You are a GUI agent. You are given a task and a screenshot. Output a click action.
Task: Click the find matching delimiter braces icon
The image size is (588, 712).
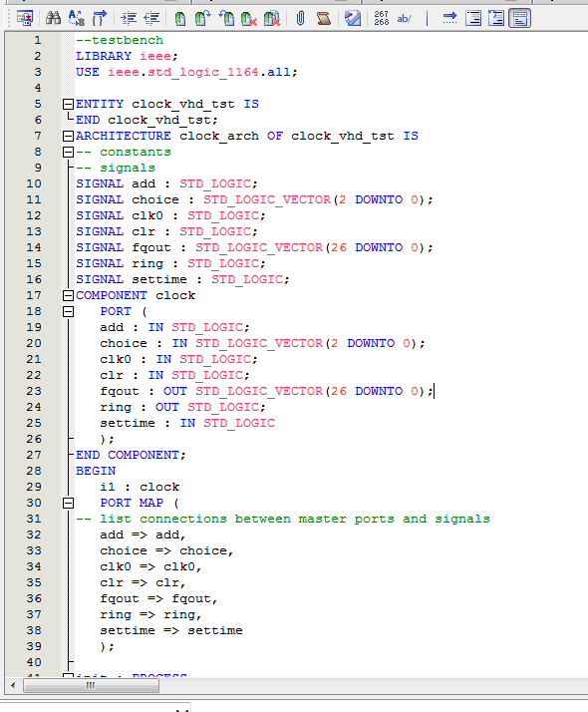100,18
